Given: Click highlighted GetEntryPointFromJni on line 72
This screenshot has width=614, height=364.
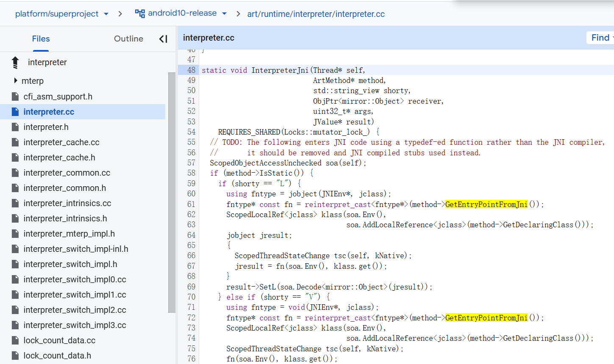Looking at the screenshot, I should point(486,318).
